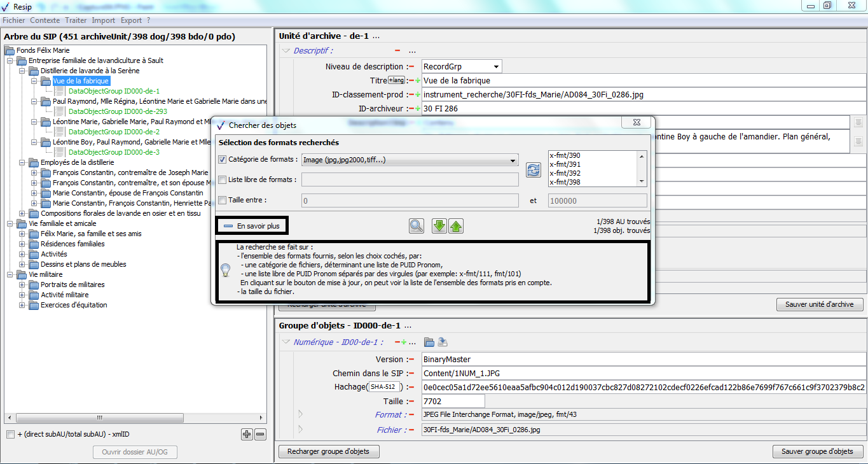Open the Export menu
This screenshot has width=868, height=464.
tap(131, 20)
